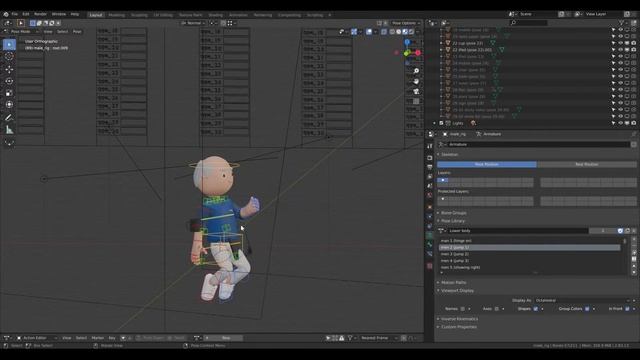Open the File menu

15,14
